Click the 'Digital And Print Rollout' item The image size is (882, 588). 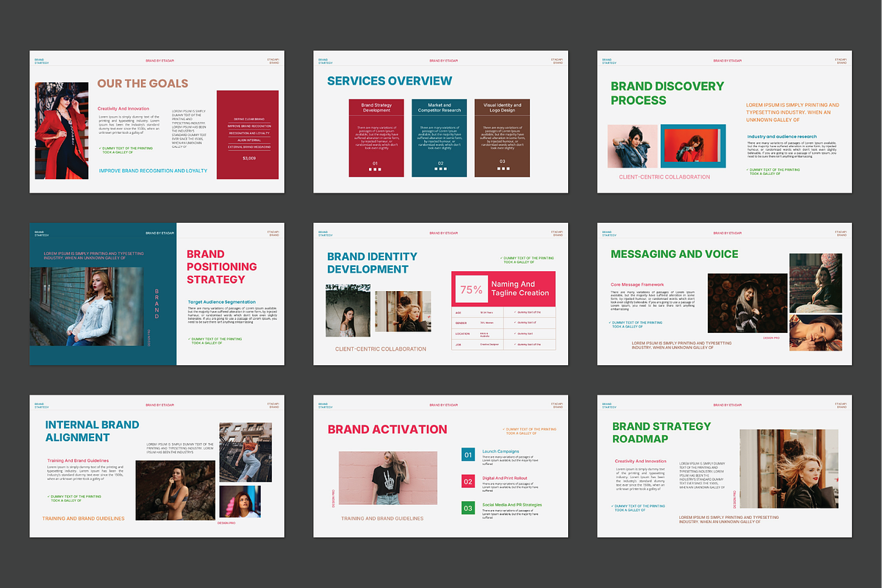coord(506,478)
